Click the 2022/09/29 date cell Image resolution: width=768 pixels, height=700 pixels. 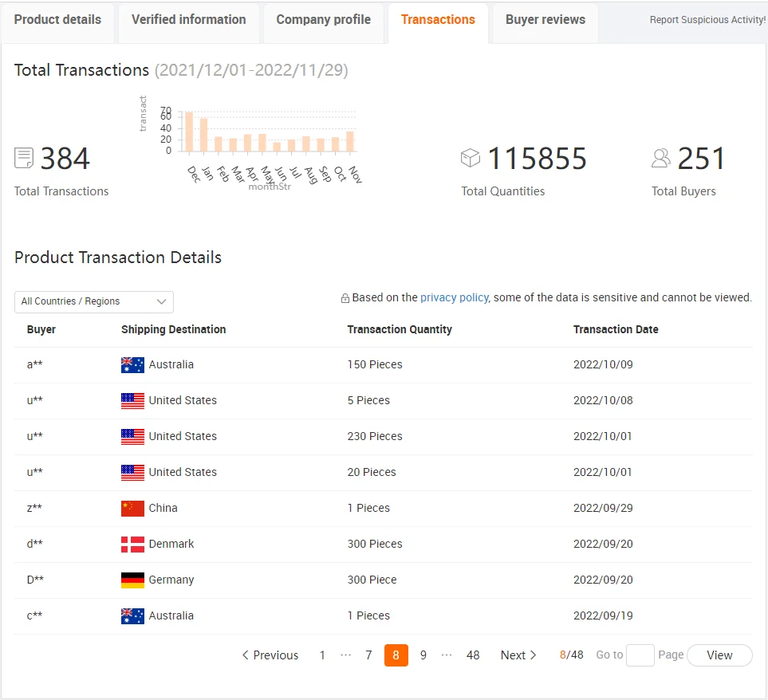603,508
